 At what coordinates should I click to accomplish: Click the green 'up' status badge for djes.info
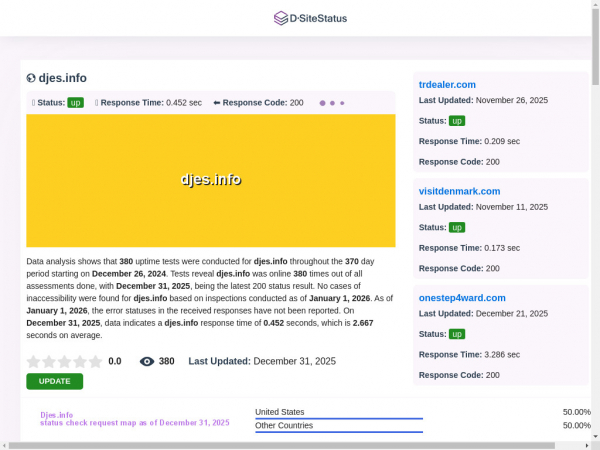(75, 103)
